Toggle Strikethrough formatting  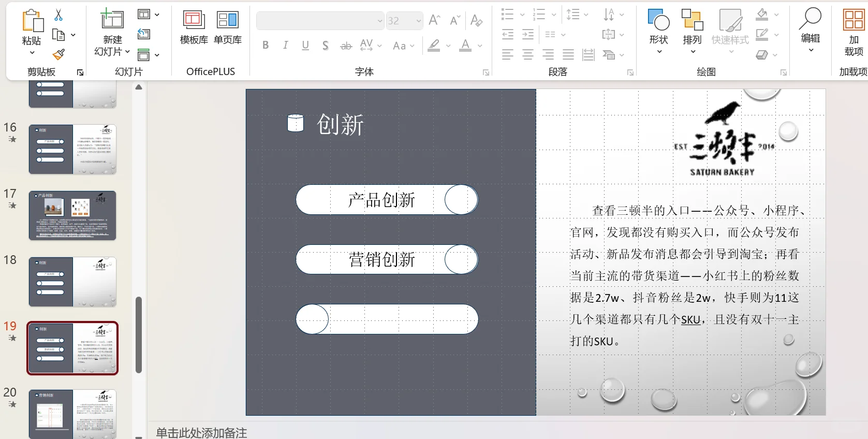tap(346, 46)
